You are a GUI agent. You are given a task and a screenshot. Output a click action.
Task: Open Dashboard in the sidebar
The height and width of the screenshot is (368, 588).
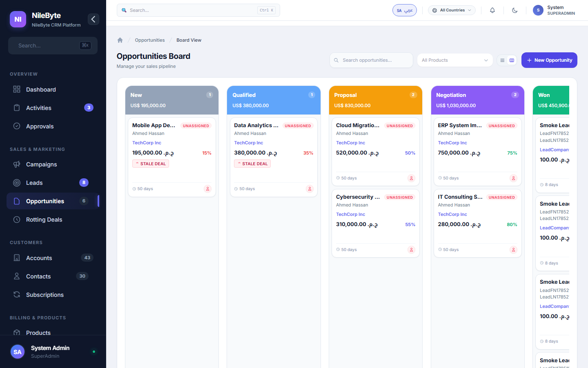[53, 90]
